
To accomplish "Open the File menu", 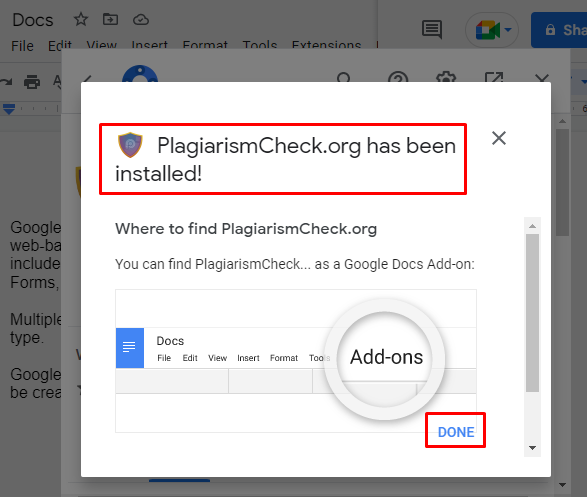I will (22, 46).
